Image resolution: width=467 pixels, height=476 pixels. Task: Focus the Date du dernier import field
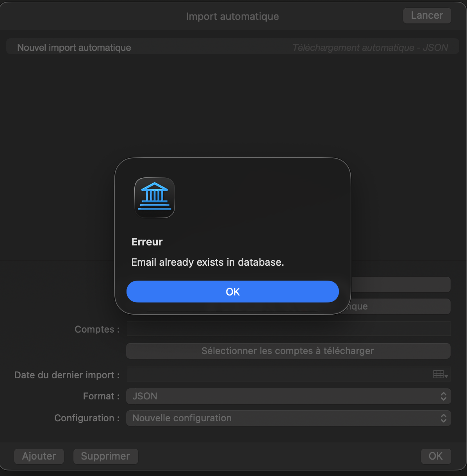[277, 374]
